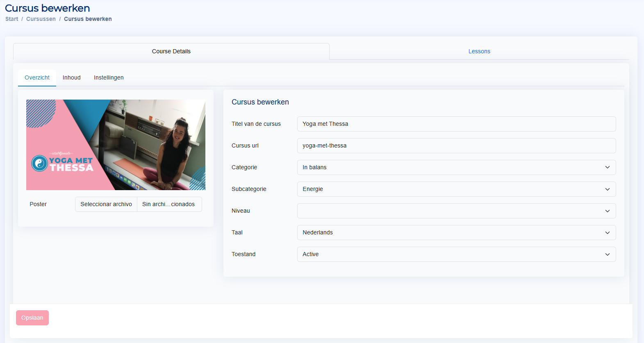Click the Titel van de cursus label
Viewport: 644px width, 343px height.
coord(256,124)
